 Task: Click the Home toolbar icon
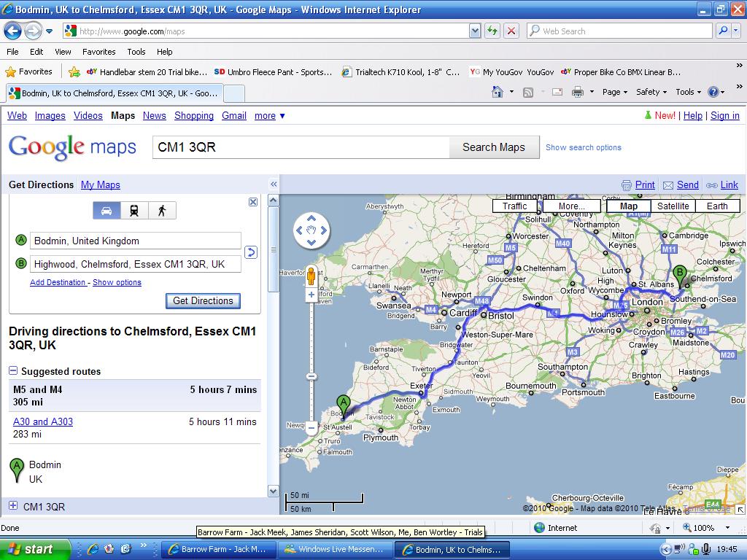498,92
